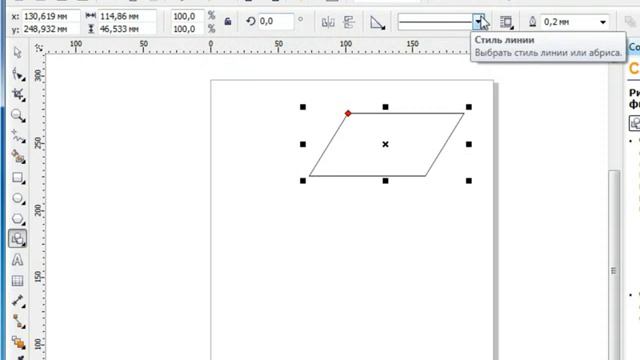This screenshot has height=360, width=640.
Task: Click the mirror horizontally icon
Action: point(328,22)
